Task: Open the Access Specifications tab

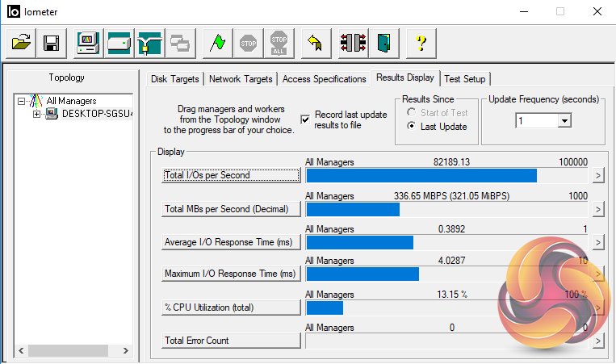Action: click(324, 79)
